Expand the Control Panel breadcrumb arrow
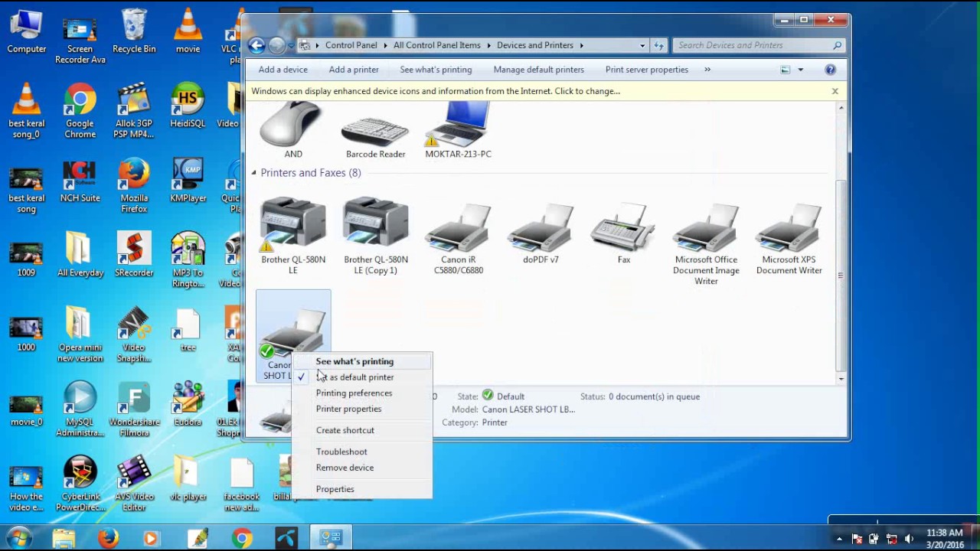Image resolution: width=980 pixels, height=551 pixels. 386,45
